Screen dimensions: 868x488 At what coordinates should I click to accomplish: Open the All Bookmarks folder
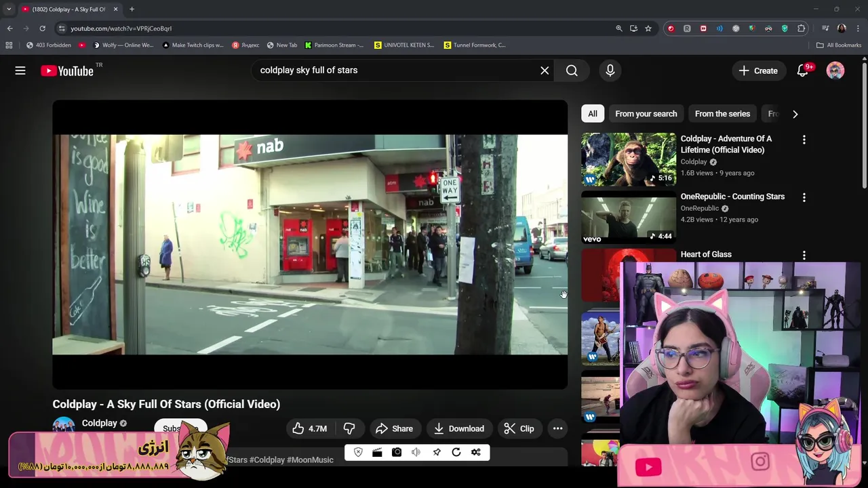(x=838, y=45)
